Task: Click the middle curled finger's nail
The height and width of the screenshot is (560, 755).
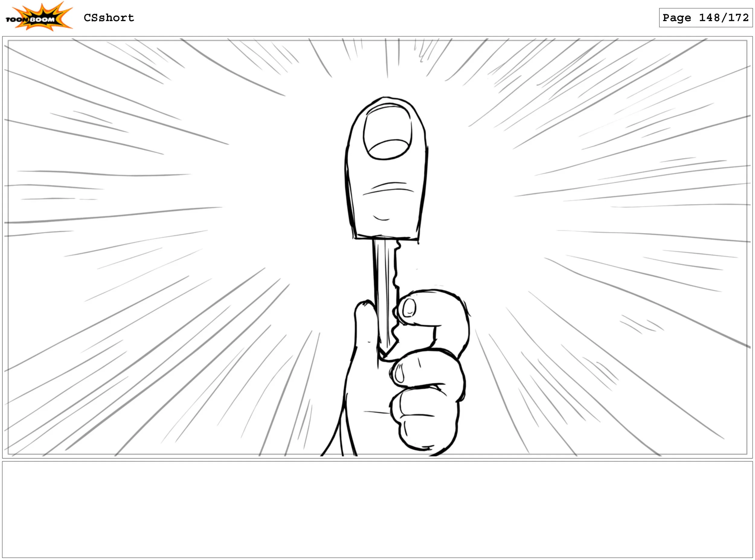Action: [x=399, y=373]
